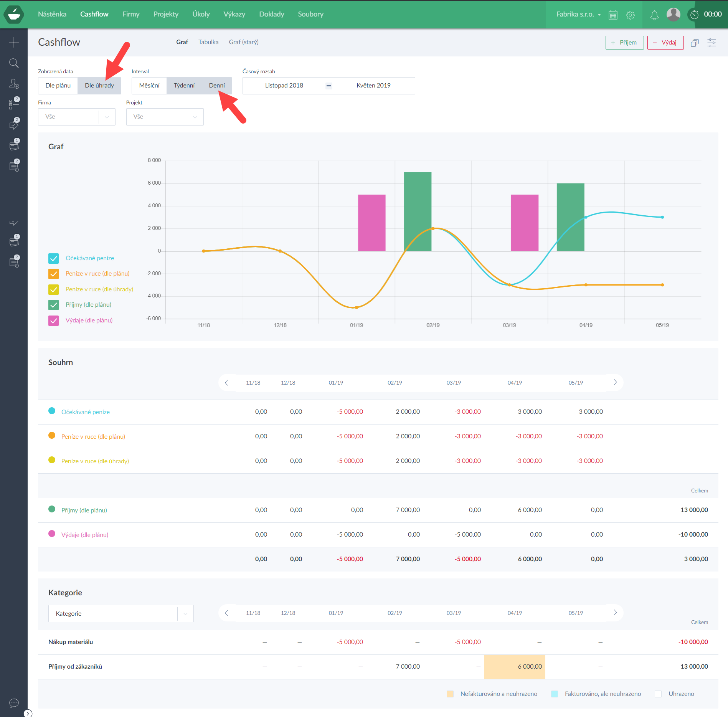Viewport: 728px width, 717px height.
Task: Open the notifications bell
Action: pyautogui.click(x=654, y=15)
